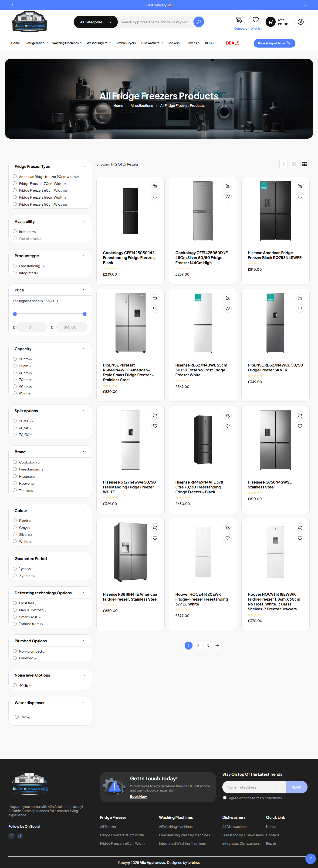The width and height of the screenshot is (318, 868).
Task: Wishlist the Hisense RB327N4BWE White fridge
Action: coord(227,308)
